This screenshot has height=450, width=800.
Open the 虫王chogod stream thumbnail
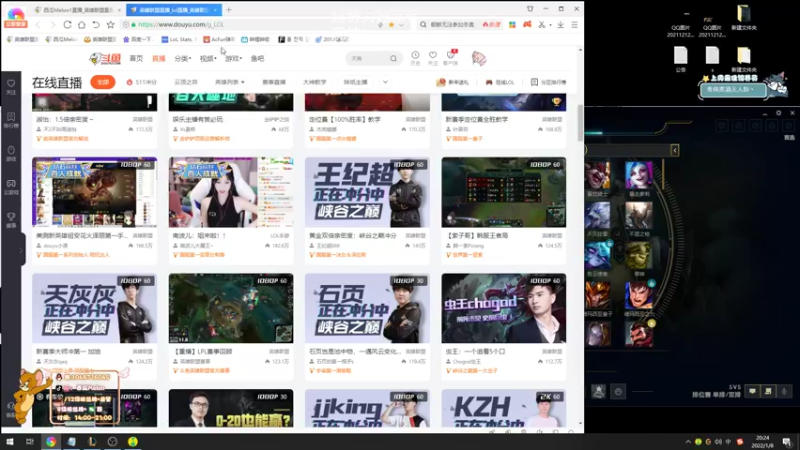(504, 308)
